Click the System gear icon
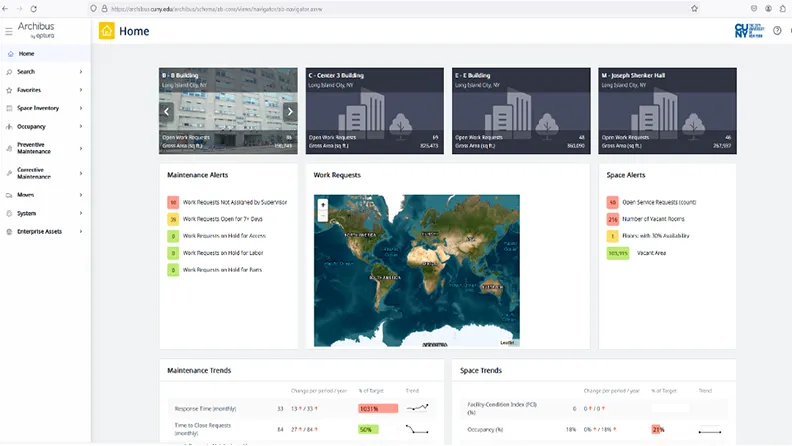792x446 pixels. pos(9,213)
